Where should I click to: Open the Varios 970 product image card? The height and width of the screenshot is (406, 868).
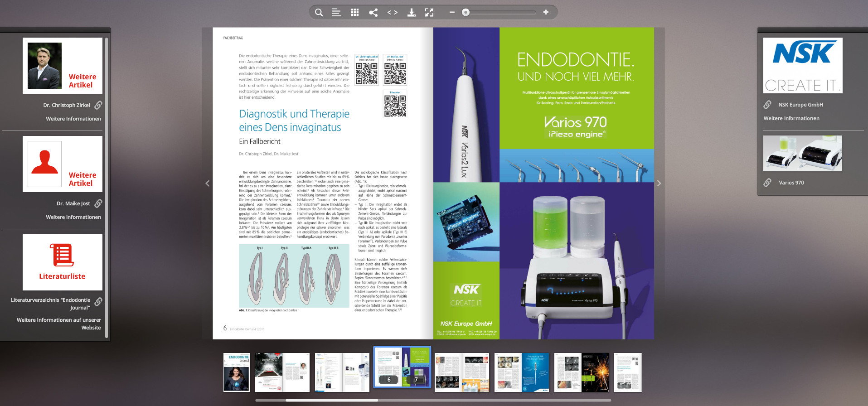803,153
